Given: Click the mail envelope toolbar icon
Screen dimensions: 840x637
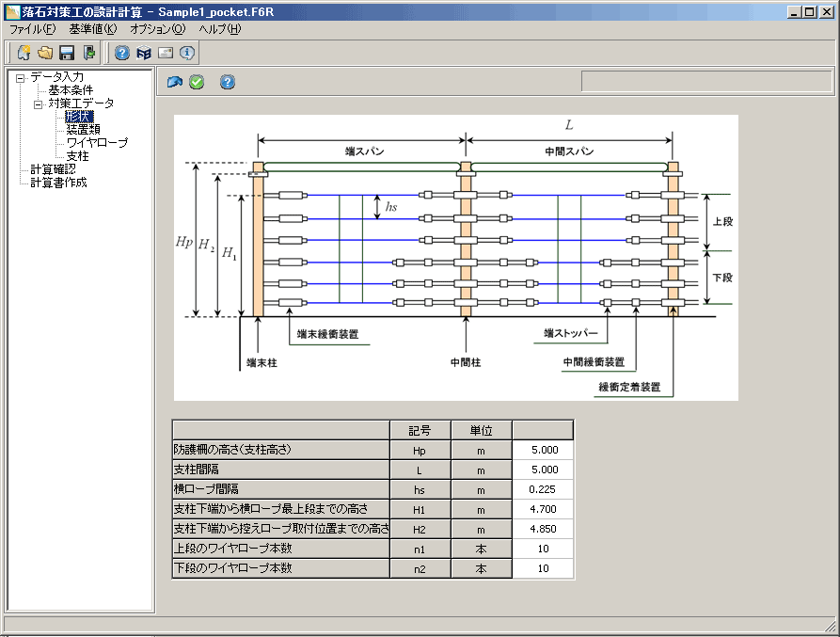Looking at the screenshot, I should pyautogui.click(x=166, y=53).
